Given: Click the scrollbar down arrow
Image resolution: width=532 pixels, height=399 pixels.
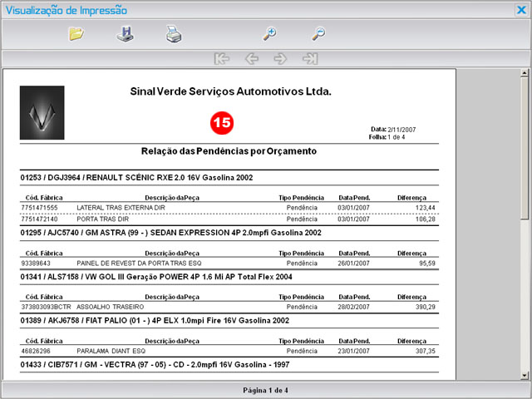Looking at the screenshot, I should coord(525,375).
